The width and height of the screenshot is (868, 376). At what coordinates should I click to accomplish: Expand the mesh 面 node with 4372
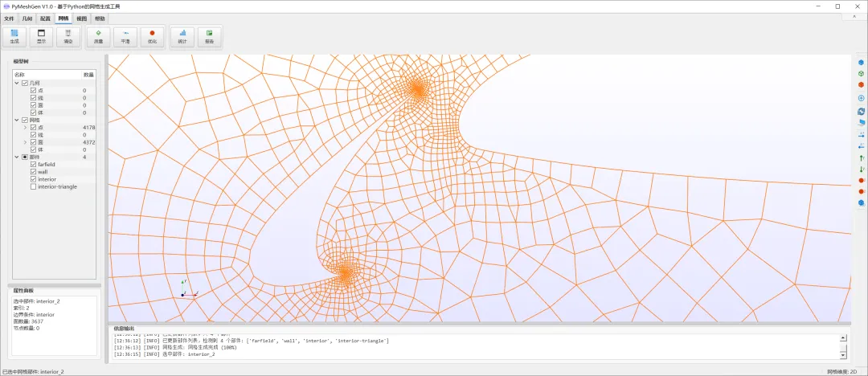pyautogui.click(x=25, y=142)
